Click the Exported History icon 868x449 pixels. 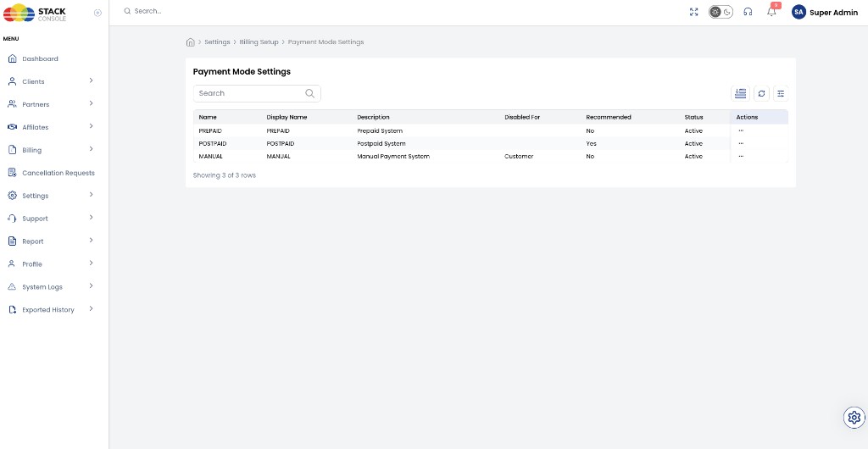(12, 310)
